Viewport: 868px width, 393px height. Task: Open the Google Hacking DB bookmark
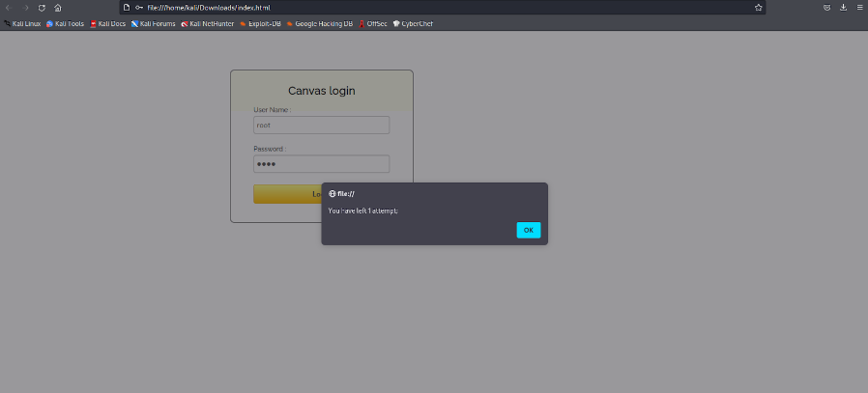point(320,23)
